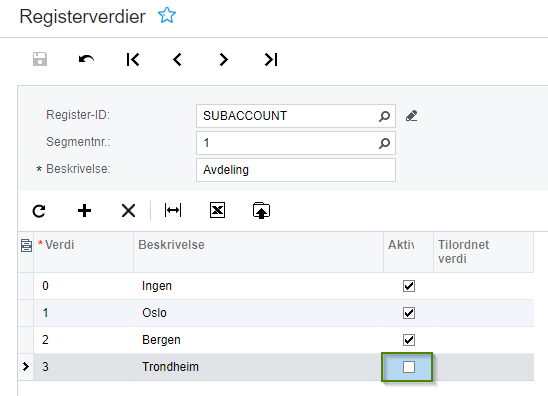Go to previous record

coord(178,59)
